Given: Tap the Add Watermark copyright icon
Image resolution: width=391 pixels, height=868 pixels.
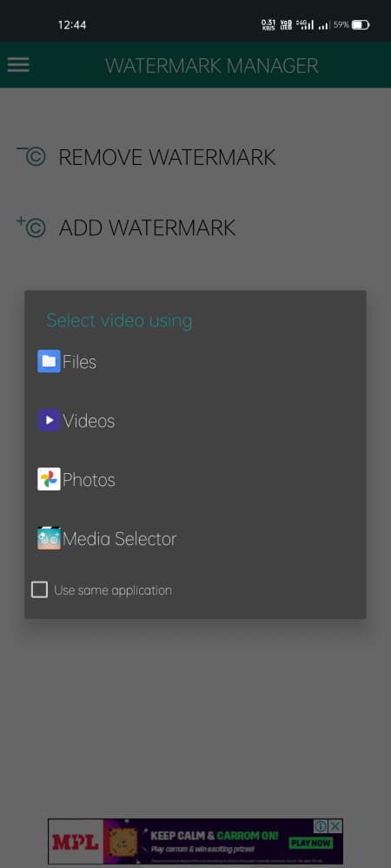Looking at the screenshot, I should tap(31, 227).
